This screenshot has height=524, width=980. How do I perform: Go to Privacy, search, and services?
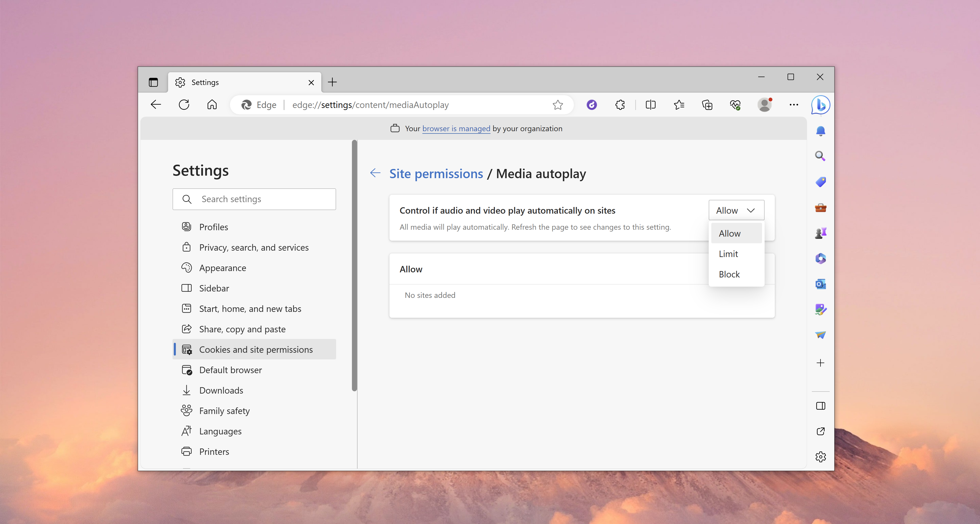click(x=254, y=247)
